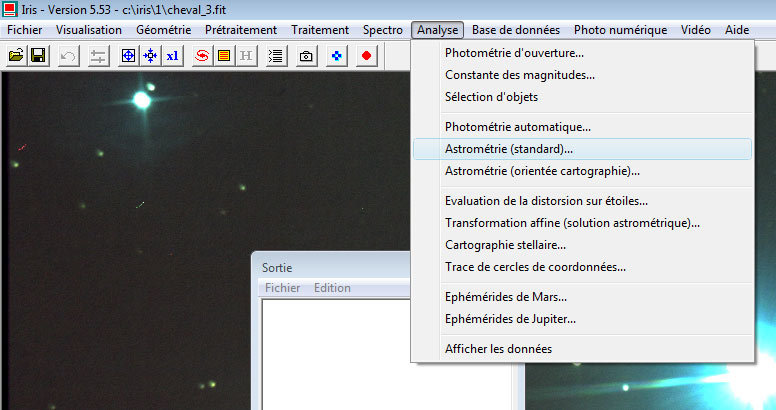Open Edition menu in Sortie window

(x=332, y=288)
